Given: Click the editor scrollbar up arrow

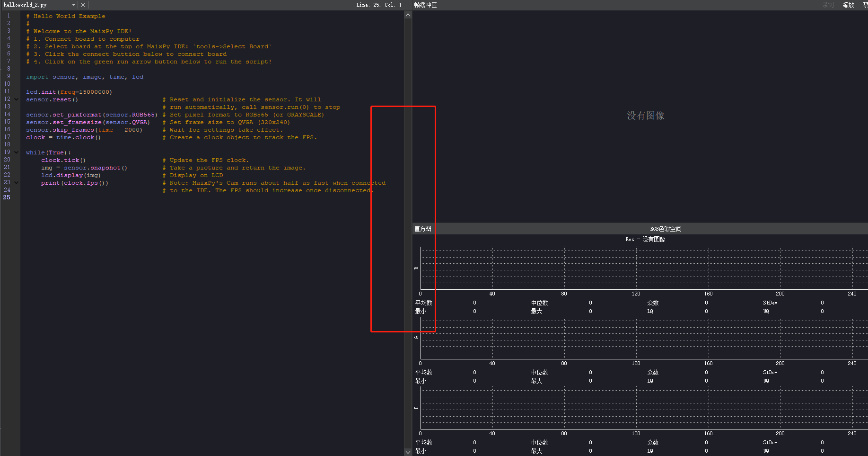Looking at the screenshot, I should (408, 15).
